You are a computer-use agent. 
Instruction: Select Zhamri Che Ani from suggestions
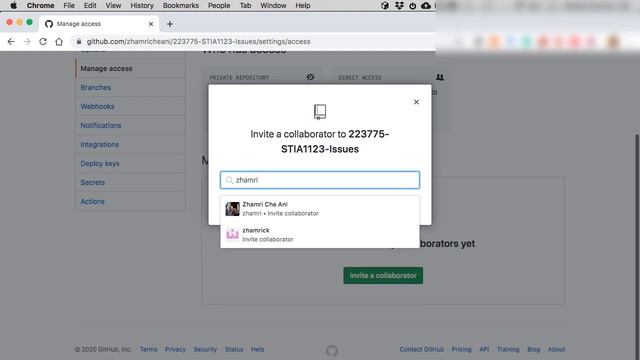pos(320,209)
